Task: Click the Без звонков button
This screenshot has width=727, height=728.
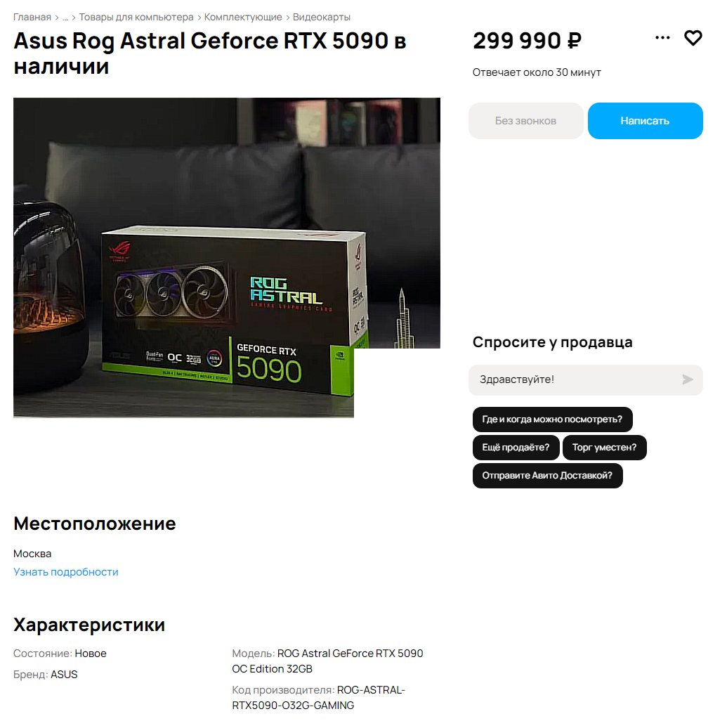Action: point(525,121)
